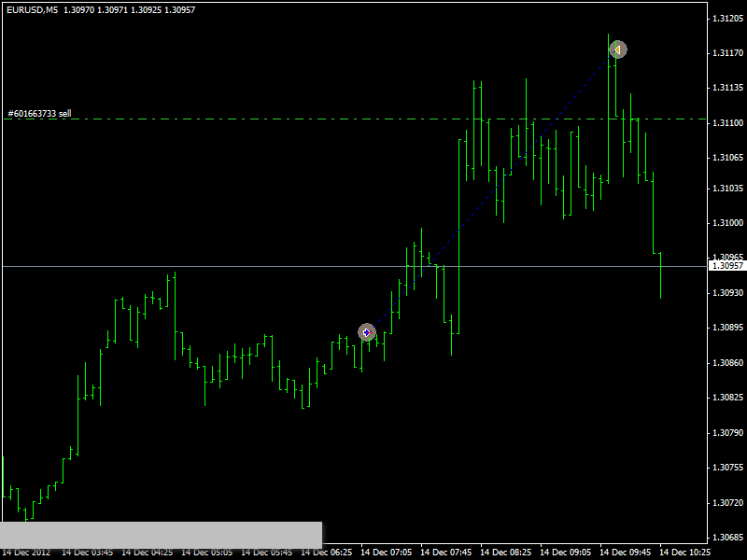Click the 14 Dec 09:45 time label

coord(625,553)
